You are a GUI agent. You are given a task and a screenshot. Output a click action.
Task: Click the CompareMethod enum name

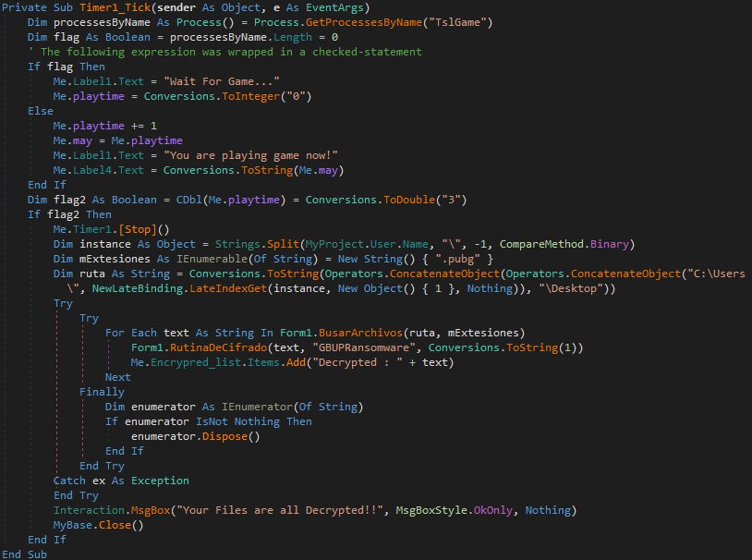tap(541, 244)
